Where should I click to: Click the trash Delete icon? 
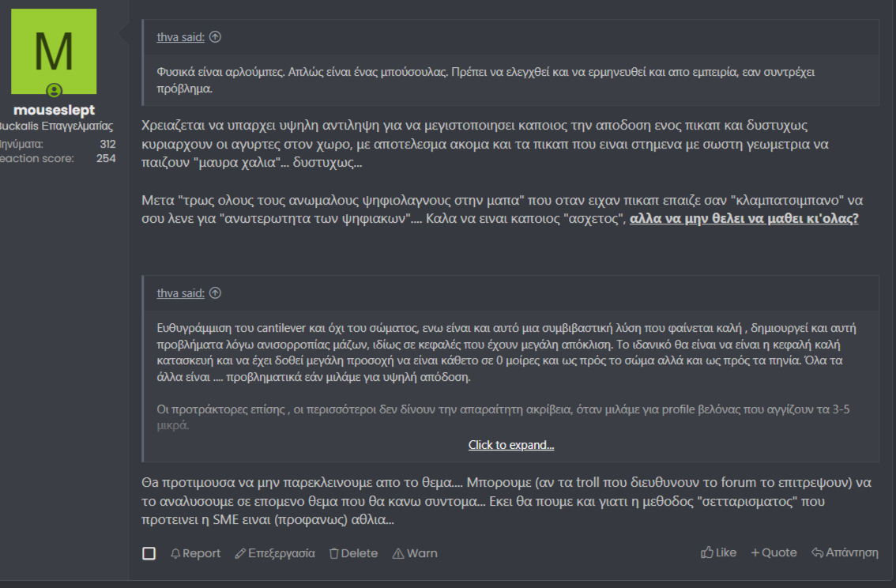tap(334, 553)
